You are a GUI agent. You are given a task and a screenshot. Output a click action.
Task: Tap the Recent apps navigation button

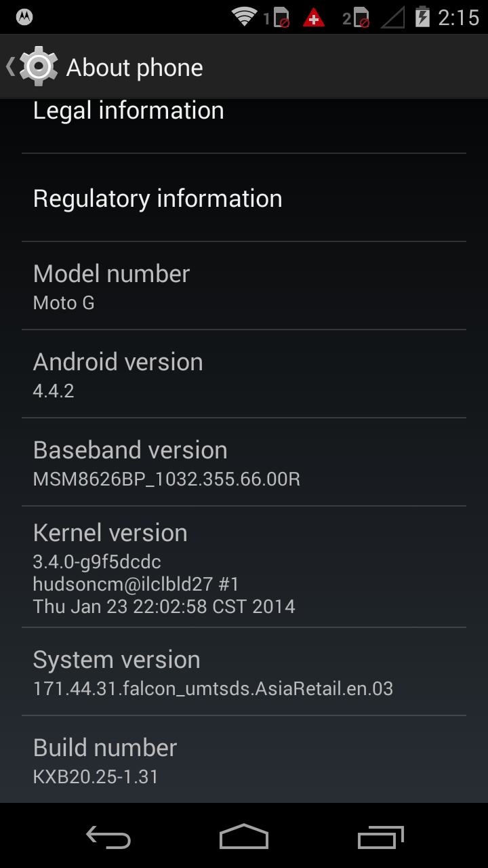click(380, 837)
